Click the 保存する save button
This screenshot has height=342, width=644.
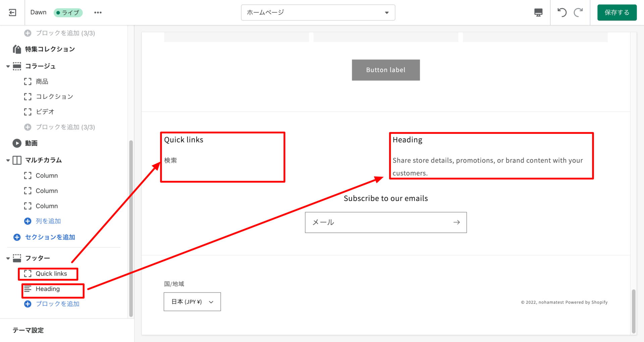(616, 13)
